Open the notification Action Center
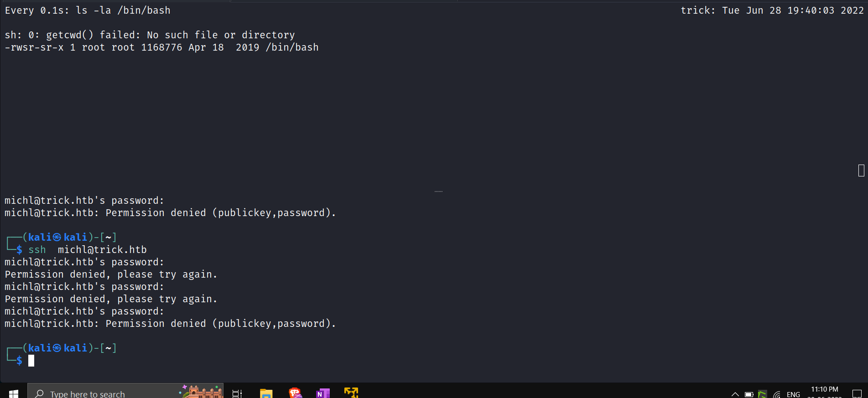 pyautogui.click(x=857, y=394)
